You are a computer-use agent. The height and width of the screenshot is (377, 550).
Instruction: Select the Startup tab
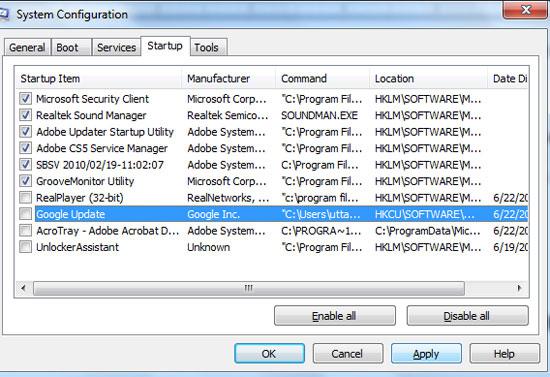click(x=165, y=46)
